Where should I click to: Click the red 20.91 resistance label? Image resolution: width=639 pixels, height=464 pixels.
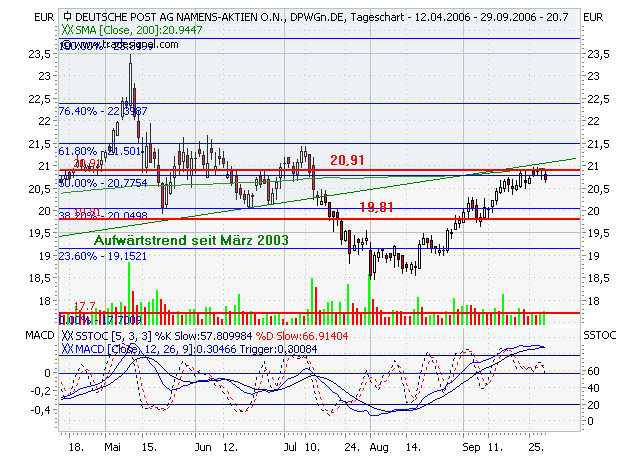[x=348, y=159]
